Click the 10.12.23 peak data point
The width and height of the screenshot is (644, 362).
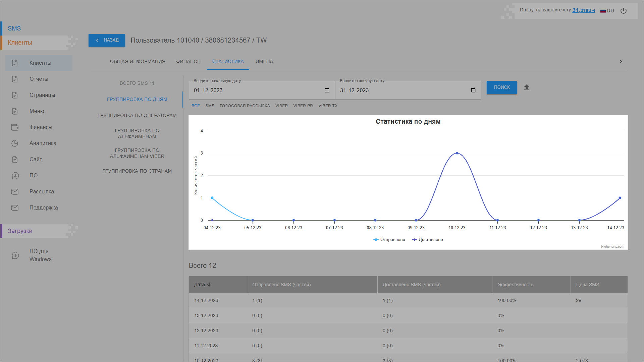[x=457, y=153]
